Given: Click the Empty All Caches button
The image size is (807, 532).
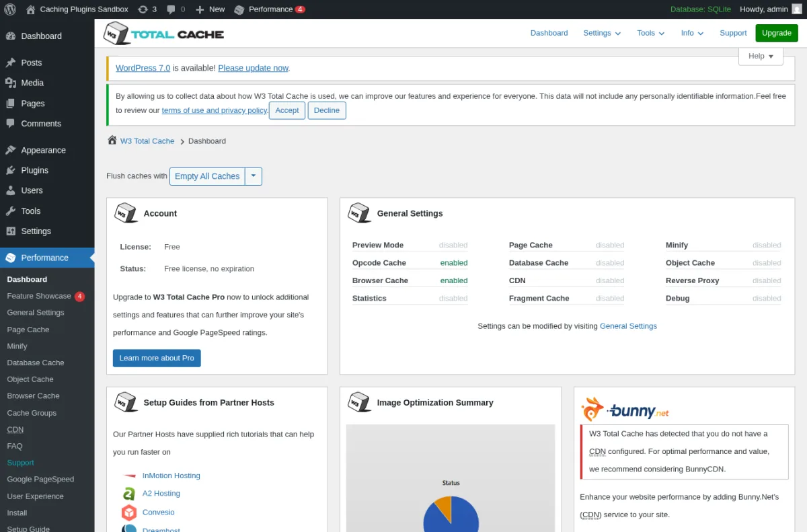Looking at the screenshot, I should pos(207,176).
